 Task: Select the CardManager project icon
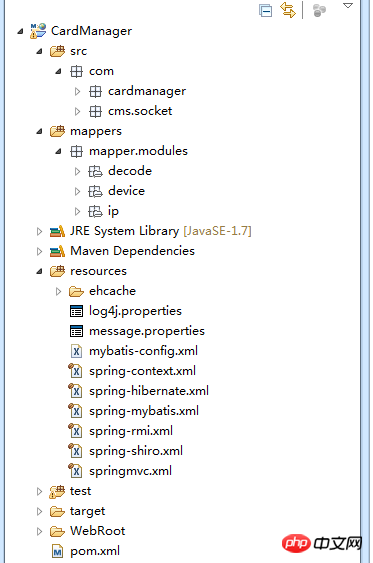coord(38,31)
